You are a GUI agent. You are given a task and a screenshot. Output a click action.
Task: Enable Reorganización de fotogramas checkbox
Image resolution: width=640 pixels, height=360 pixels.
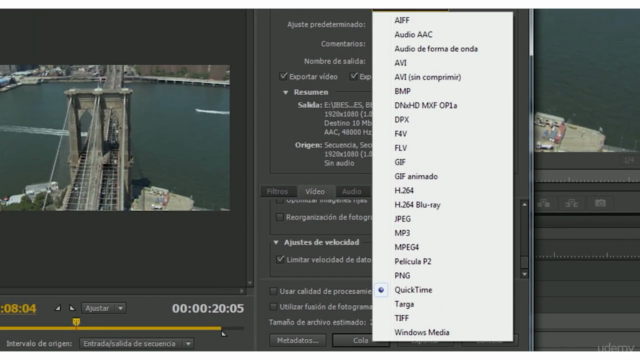point(280,217)
